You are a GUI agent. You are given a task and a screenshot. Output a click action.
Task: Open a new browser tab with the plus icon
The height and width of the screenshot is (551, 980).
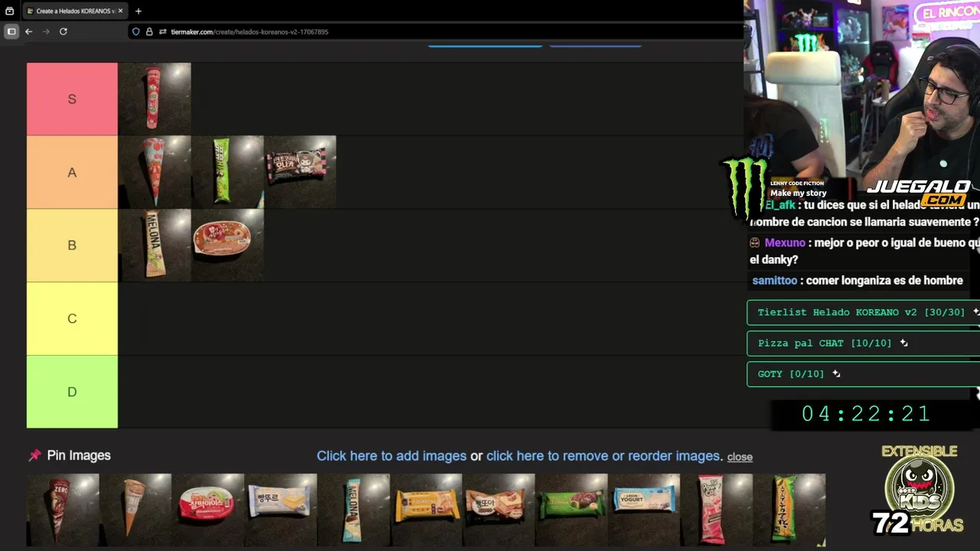[139, 11]
